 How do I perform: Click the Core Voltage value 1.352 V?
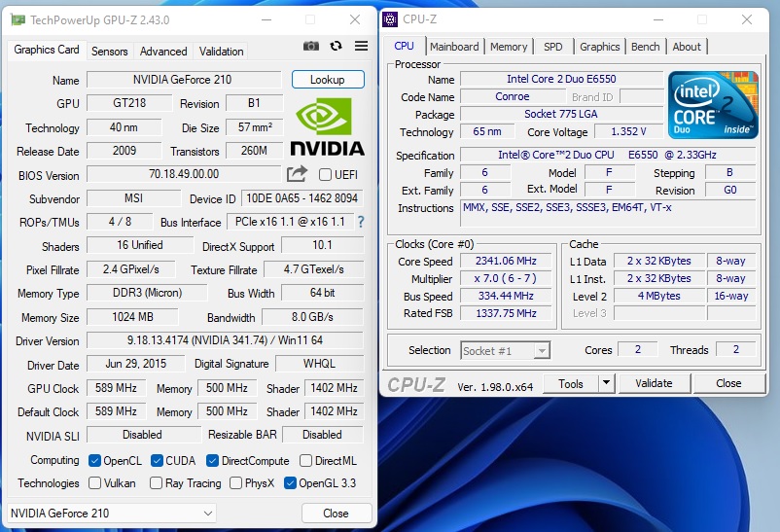pyautogui.click(x=629, y=131)
